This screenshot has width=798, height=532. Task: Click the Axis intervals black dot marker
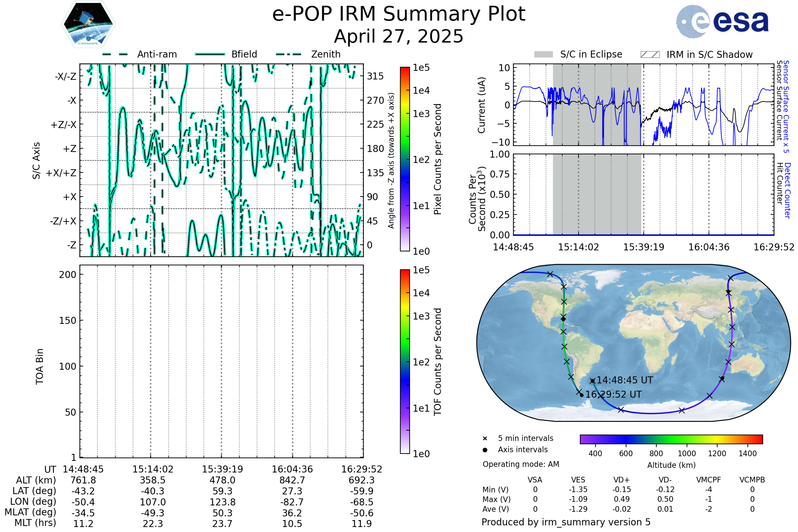(485, 450)
